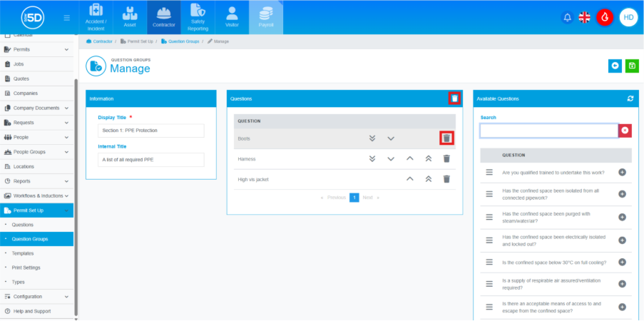
Task: Open Help and Support
Action: point(31,311)
